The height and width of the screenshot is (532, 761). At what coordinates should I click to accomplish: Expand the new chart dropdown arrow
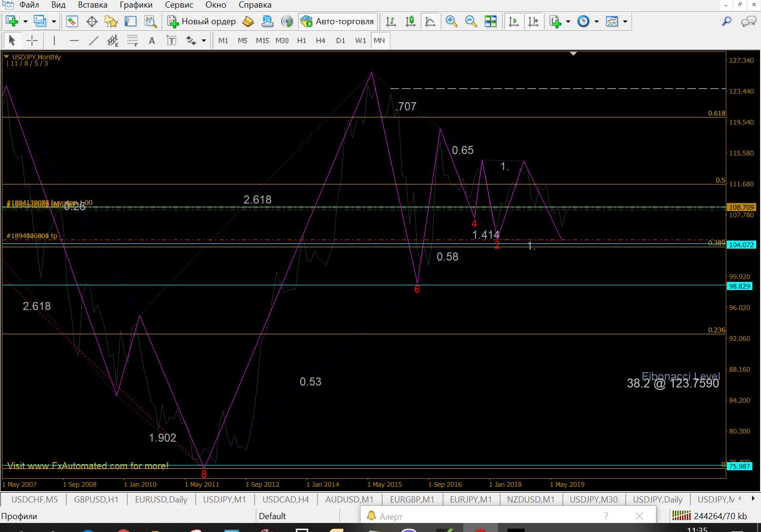[x=25, y=21]
